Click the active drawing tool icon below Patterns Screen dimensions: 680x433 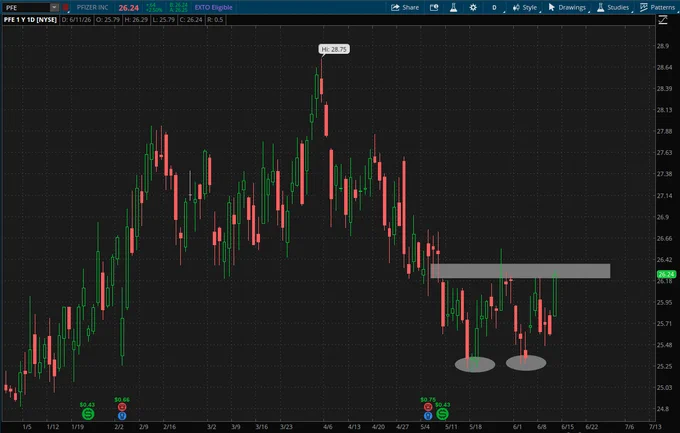click(663, 20)
